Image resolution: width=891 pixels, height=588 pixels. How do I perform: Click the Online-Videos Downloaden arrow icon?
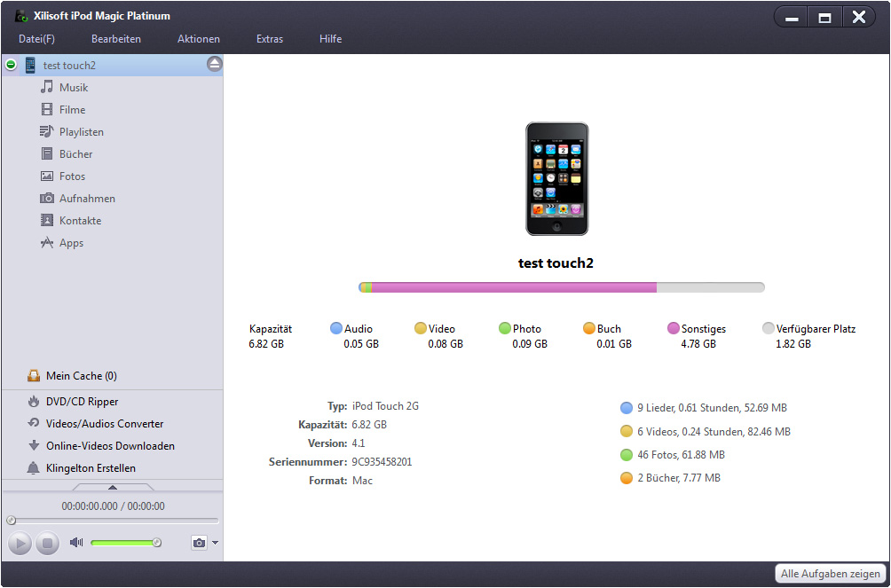(x=34, y=446)
